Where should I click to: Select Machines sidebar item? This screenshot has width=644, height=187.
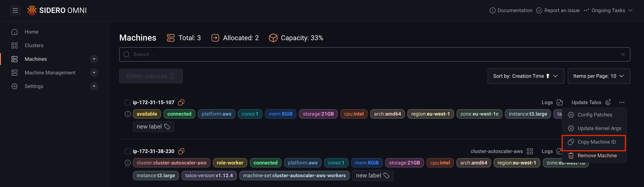(36, 59)
